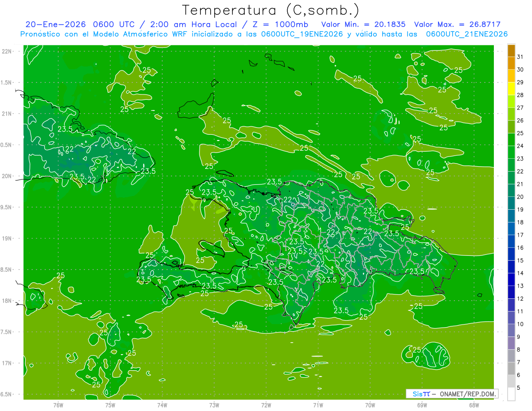Click the color scale label '28'
532x411 pixels.
click(x=520, y=95)
